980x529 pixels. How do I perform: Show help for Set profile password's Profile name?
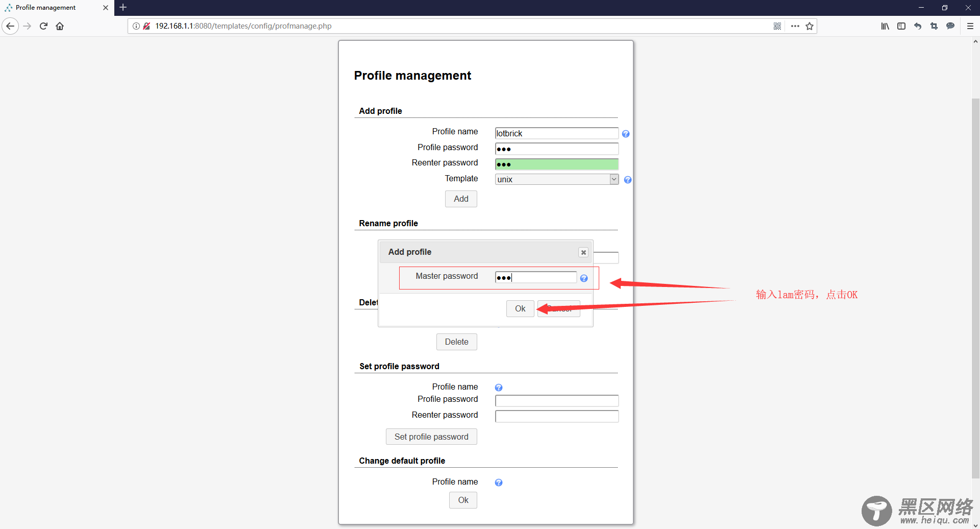pos(499,388)
